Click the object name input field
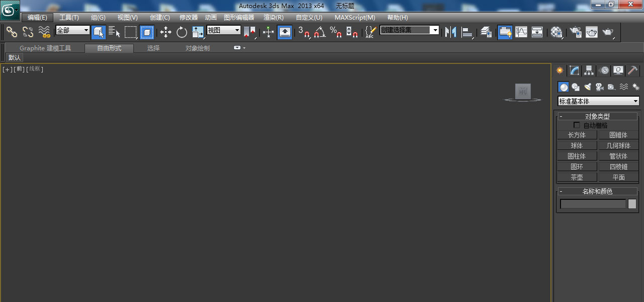Image resolution: width=644 pixels, height=302 pixels. point(593,204)
